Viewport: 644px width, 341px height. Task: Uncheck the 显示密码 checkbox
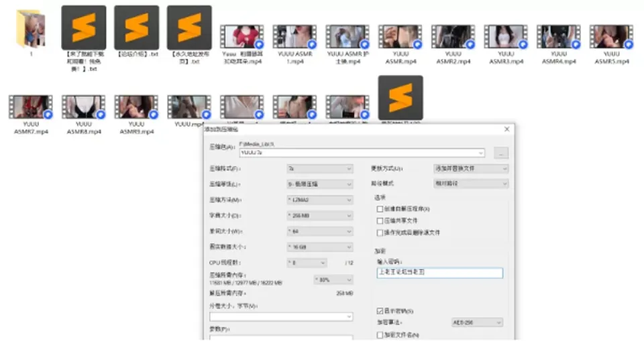pyautogui.click(x=380, y=311)
